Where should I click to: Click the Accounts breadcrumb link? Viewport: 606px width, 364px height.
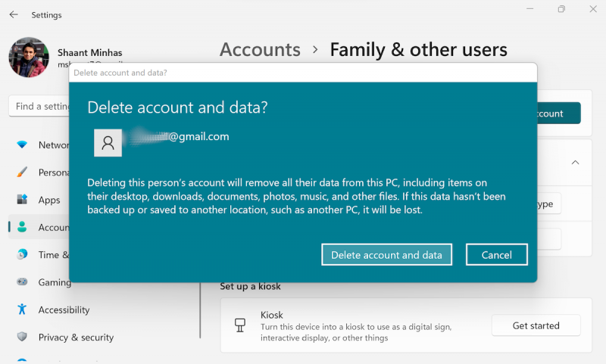click(260, 50)
